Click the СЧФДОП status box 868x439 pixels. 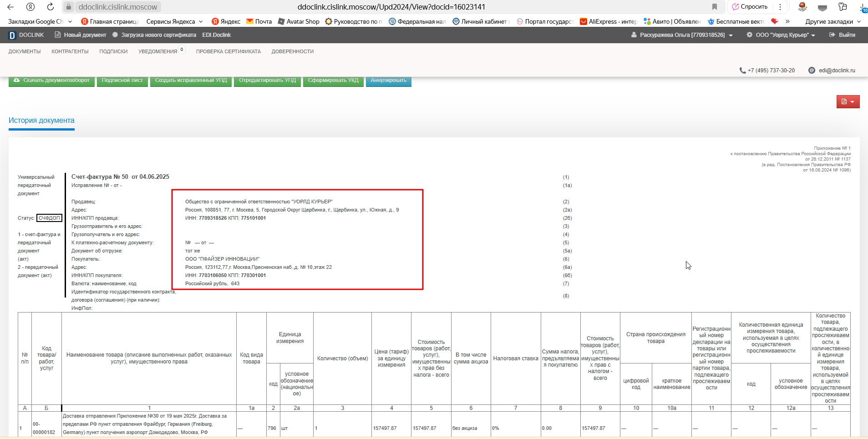[x=49, y=218]
